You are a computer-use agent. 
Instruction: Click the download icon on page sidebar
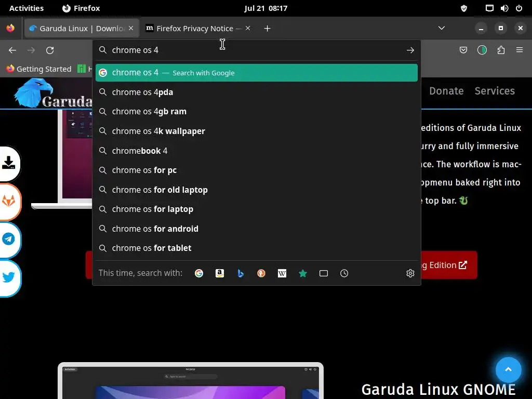pos(9,163)
